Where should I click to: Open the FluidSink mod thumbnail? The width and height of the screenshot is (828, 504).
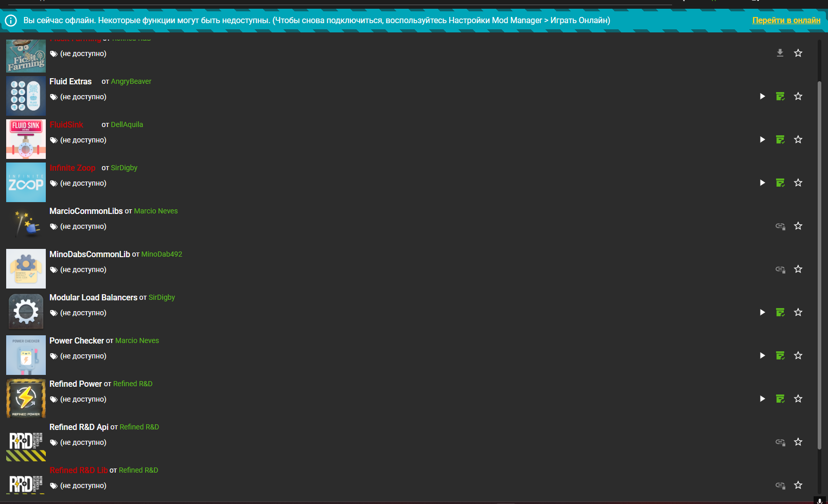[x=26, y=139]
